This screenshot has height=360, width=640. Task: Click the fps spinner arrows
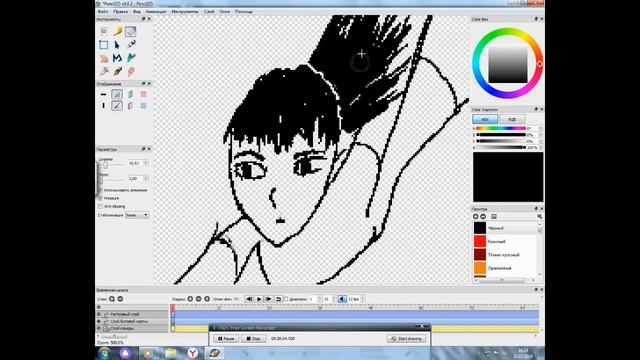point(363,299)
